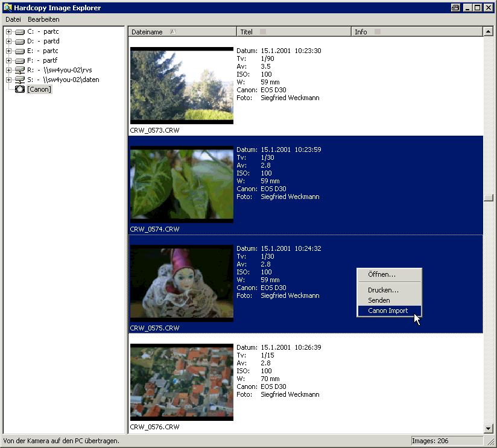
Task: Sort by the Dateiname column header
Action: pos(181,32)
